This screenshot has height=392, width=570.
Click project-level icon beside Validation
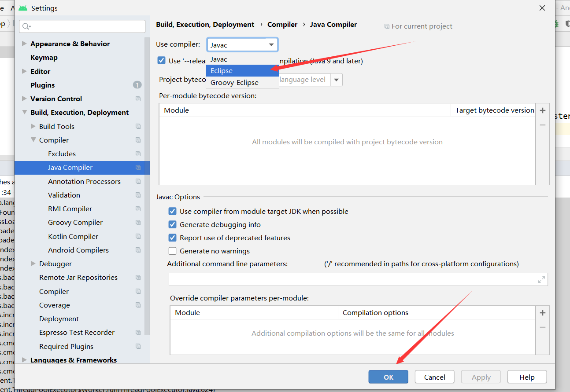(x=138, y=195)
